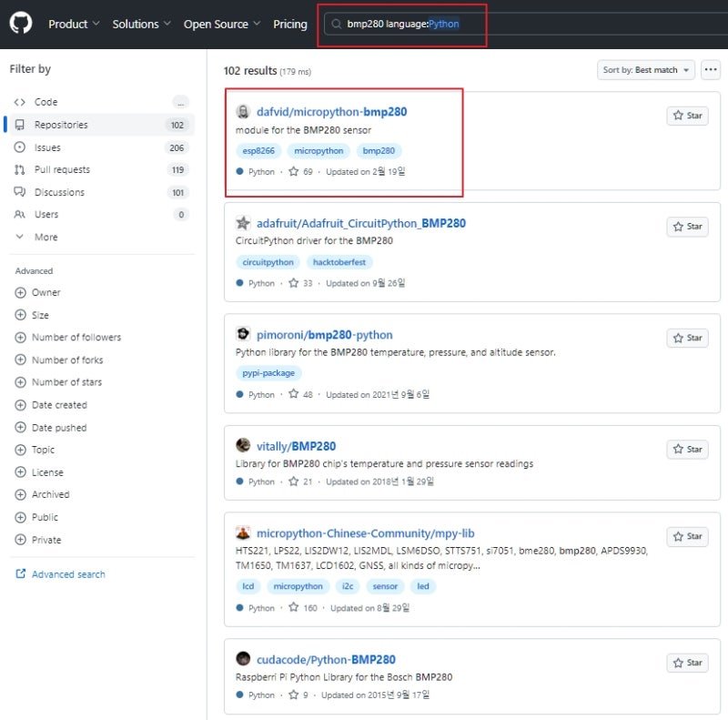
Task: Click the dafvid user avatar
Action: (x=243, y=111)
